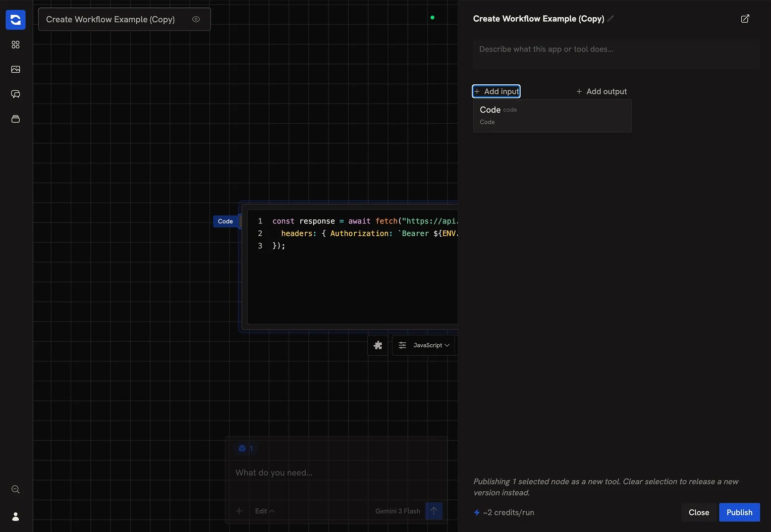Open the user profile icon
The width and height of the screenshot is (771, 532).
point(15,517)
